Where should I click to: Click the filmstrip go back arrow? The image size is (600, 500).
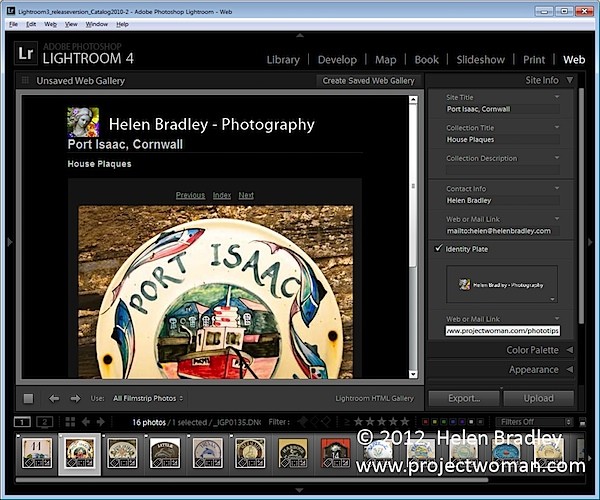point(86,422)
